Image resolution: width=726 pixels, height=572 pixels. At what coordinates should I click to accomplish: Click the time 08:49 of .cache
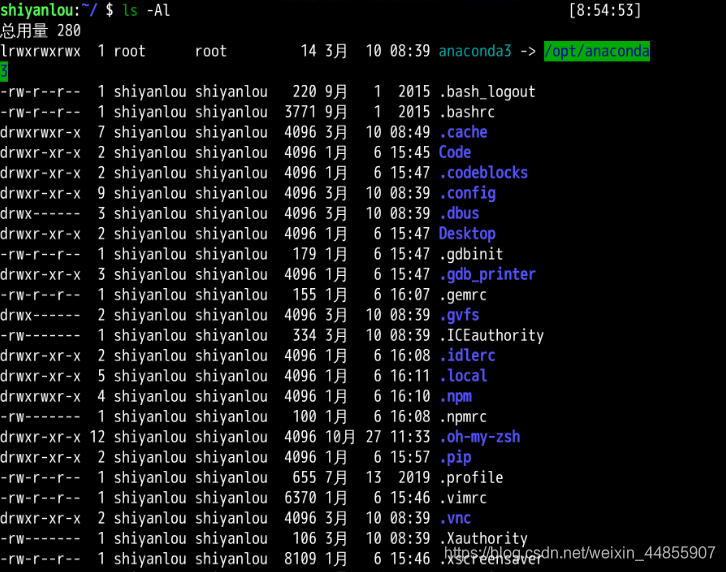coord(410,132)
